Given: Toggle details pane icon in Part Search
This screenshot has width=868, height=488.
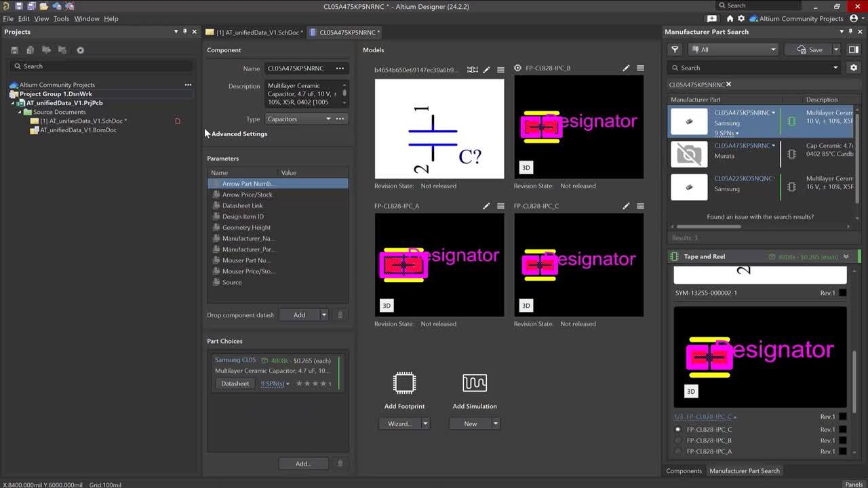Looking at the screenshot, I should (x=854, y=49).
